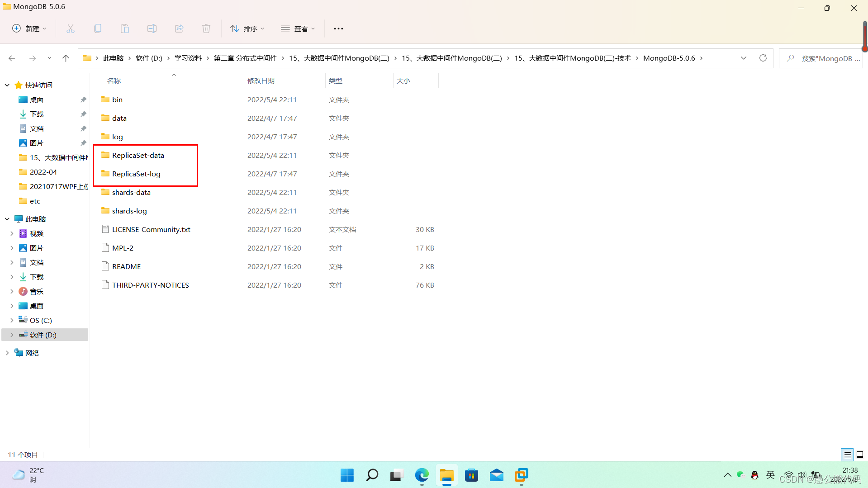Image resolution: width=868 pixels, height=488 pixels.
Task: Open Task View on taskbar
Action: click(397, 475)
